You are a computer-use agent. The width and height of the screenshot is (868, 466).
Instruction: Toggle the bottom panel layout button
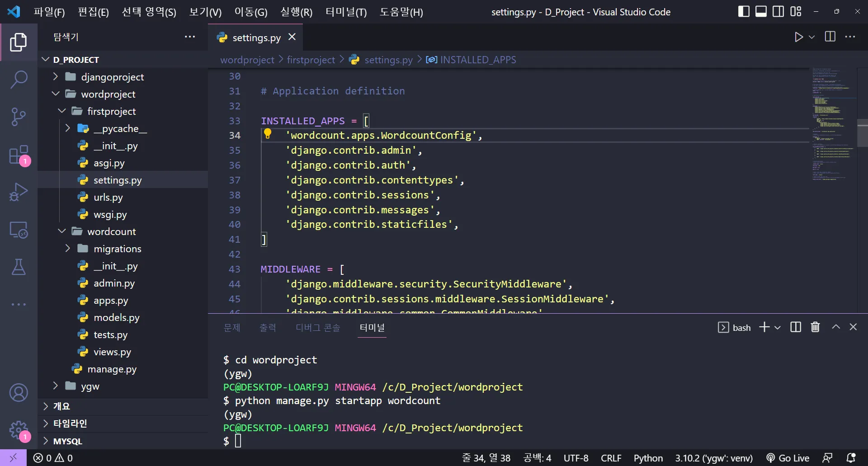click(761, 12)
